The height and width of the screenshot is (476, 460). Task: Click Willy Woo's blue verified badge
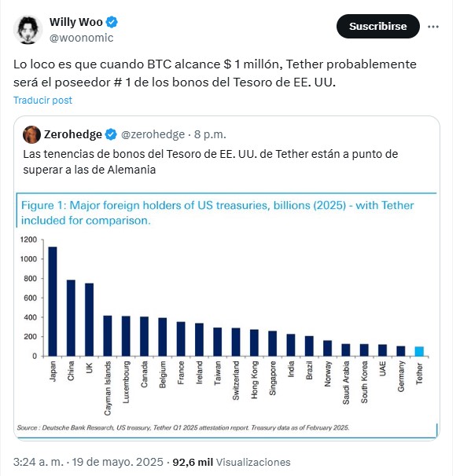click(112, 22)
